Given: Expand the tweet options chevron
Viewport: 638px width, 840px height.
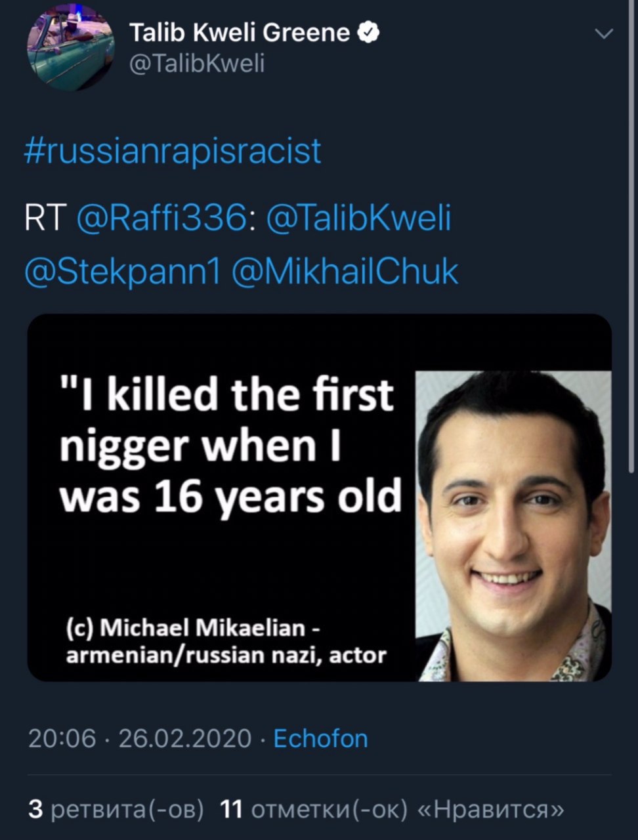Looking at the screenshot, I should pyautogui.click(x=603, y=33).
